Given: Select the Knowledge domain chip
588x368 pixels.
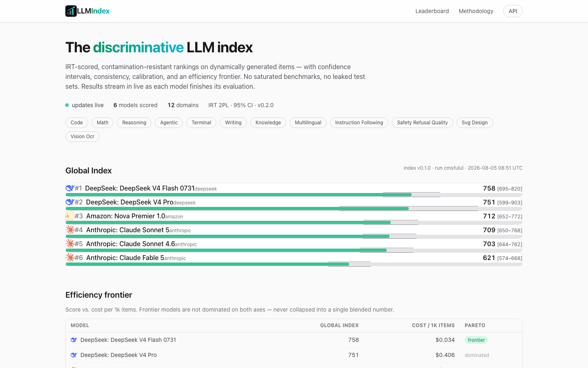Looking at the screenshot, I should 268,123.
